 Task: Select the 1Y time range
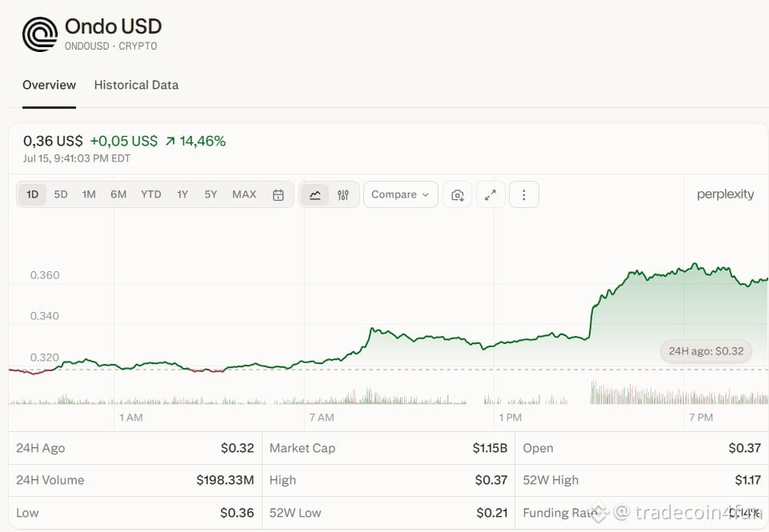click(x=182, y=194)
